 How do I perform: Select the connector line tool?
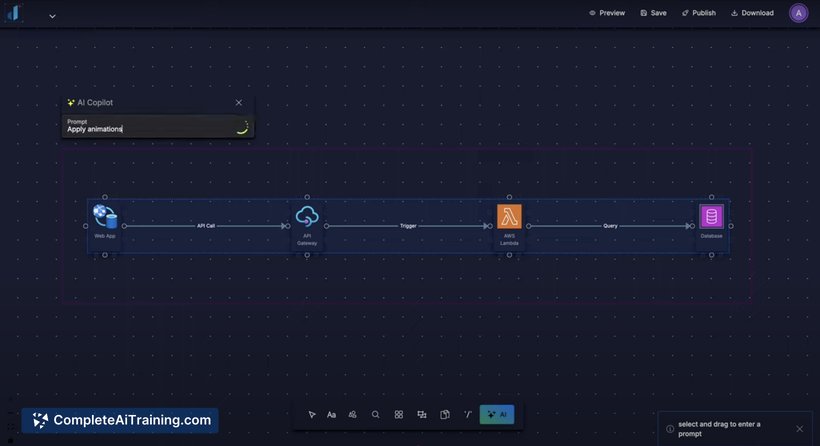point(468,415)
